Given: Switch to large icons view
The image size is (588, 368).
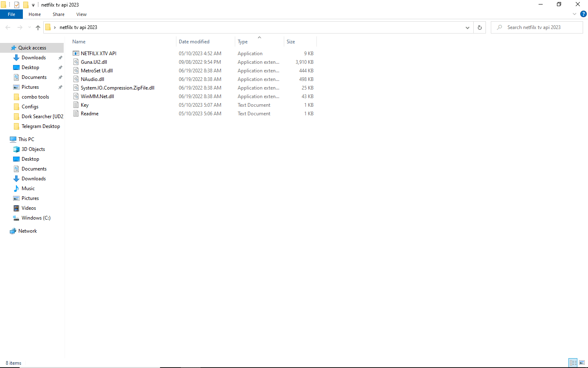Looking at the screenshot, I should pyautogui.click(x=582, y=363).
